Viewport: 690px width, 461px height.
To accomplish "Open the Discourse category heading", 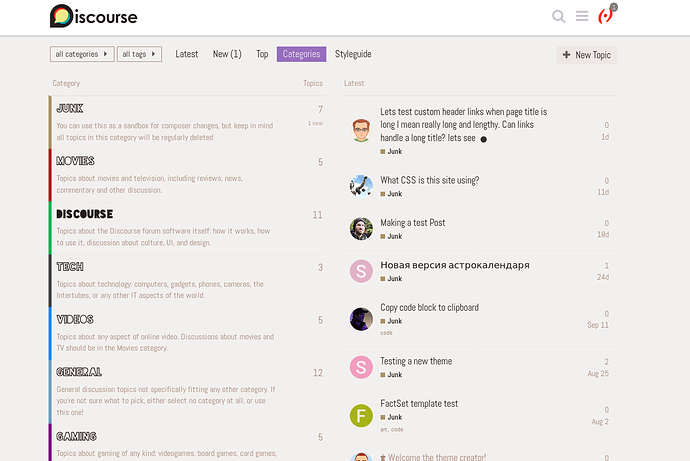I will (x=85, y=214).
